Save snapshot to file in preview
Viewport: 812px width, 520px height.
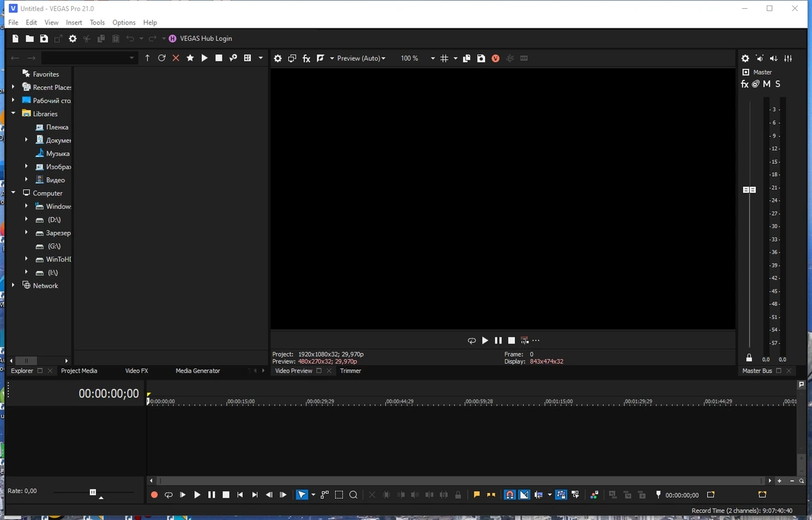click(x=481, y=59)
